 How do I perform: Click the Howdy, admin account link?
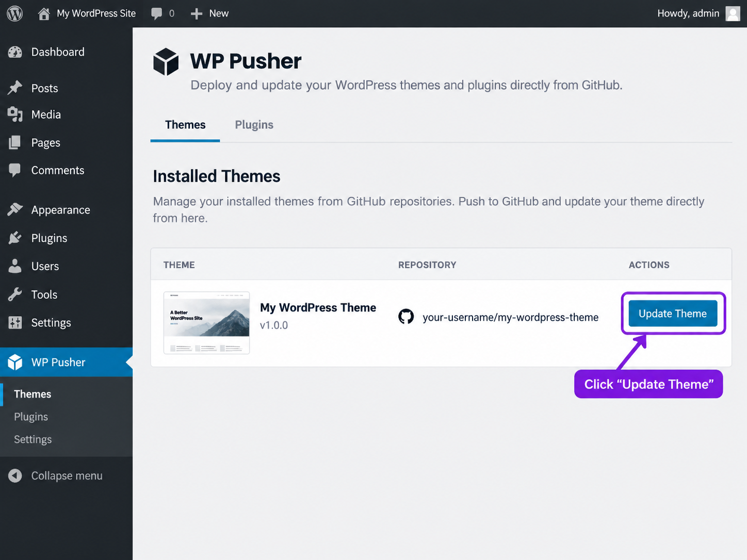(688, 13)
